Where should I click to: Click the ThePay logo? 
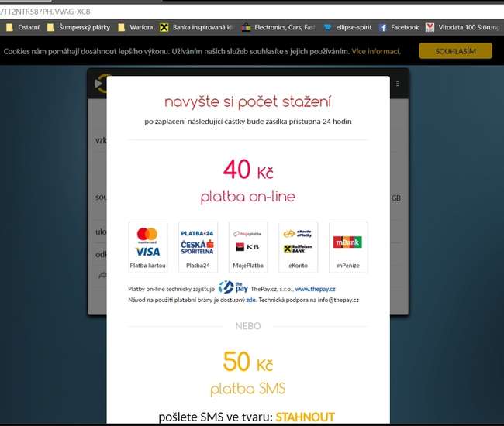(233, 287)
